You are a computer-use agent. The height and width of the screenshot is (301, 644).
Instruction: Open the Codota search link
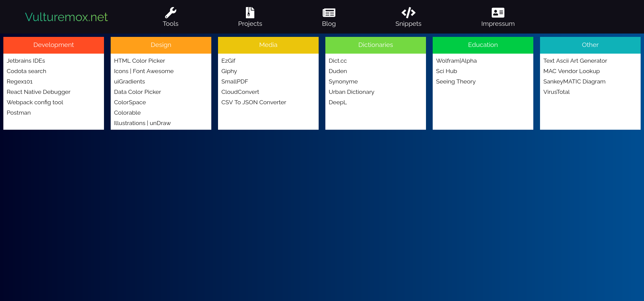point(26,71)
